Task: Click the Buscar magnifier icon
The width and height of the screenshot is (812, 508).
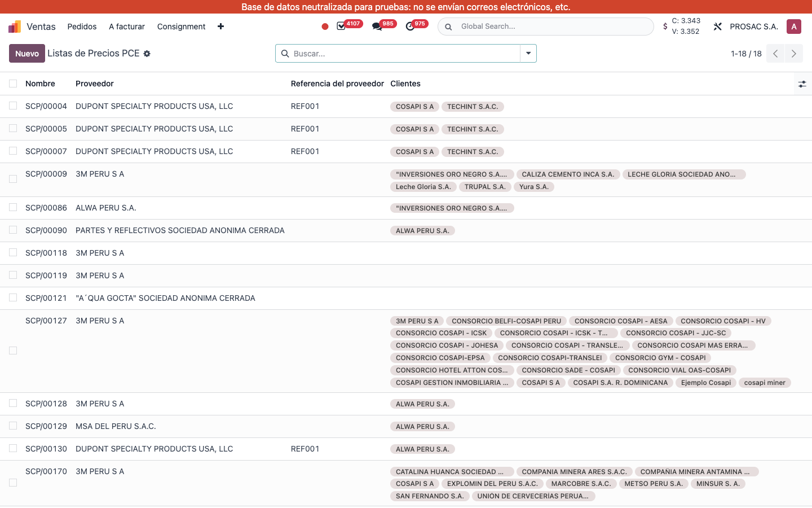Action: pyautogui.click(x=285, y=54)
